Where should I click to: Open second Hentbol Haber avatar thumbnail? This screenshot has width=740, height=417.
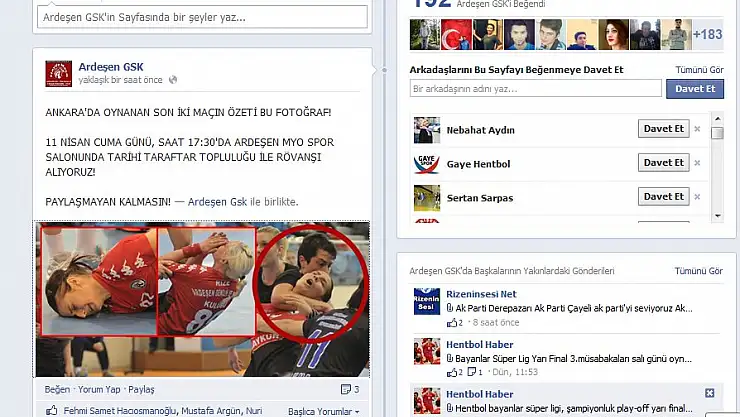click(427, 400)
